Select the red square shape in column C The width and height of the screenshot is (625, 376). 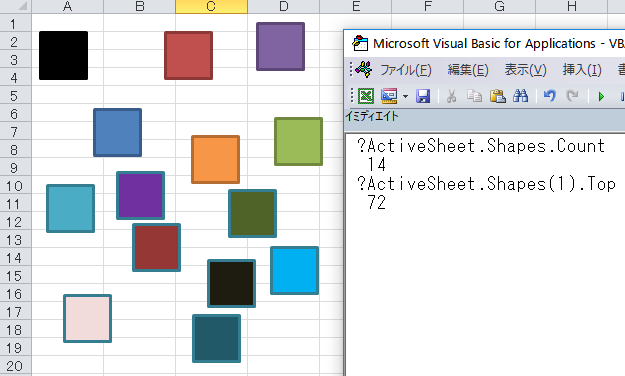point(189,55)
